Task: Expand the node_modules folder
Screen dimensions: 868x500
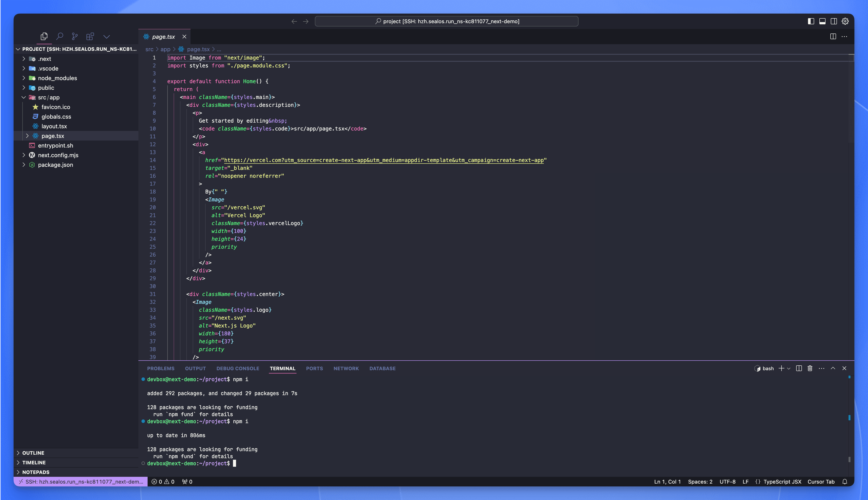Action: pos(57,78)
